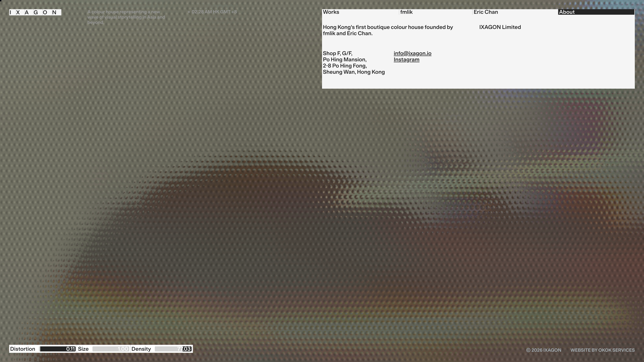Open the fmlik navigation tab
The height and width of the screenshot is (362, 644).
[x=436, y=12]
